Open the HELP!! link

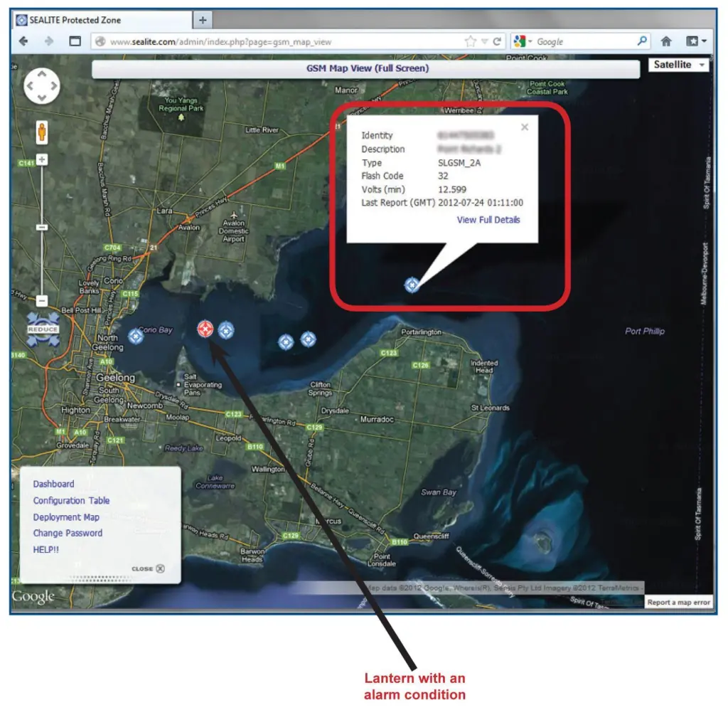45,550
